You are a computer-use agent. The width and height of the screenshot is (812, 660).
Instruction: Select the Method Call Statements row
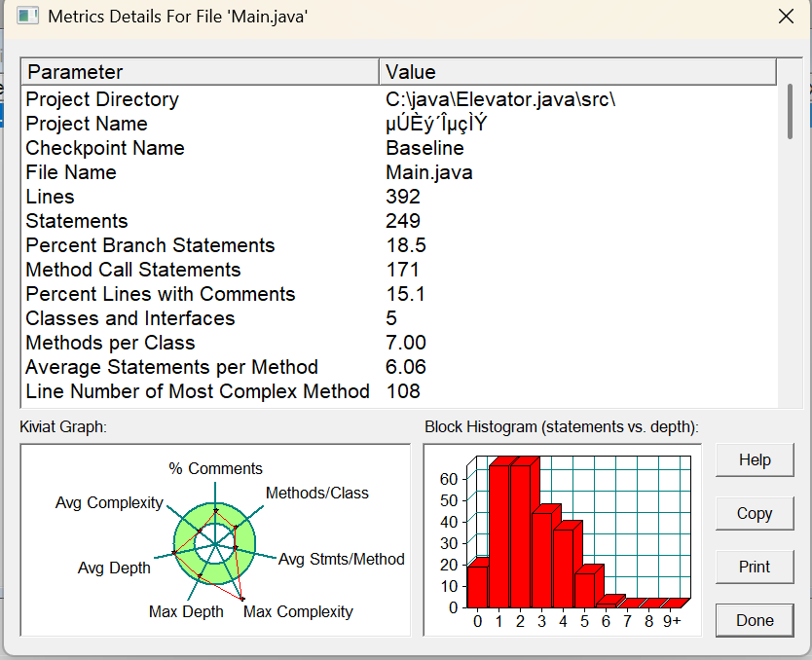[x=133, y=270]
